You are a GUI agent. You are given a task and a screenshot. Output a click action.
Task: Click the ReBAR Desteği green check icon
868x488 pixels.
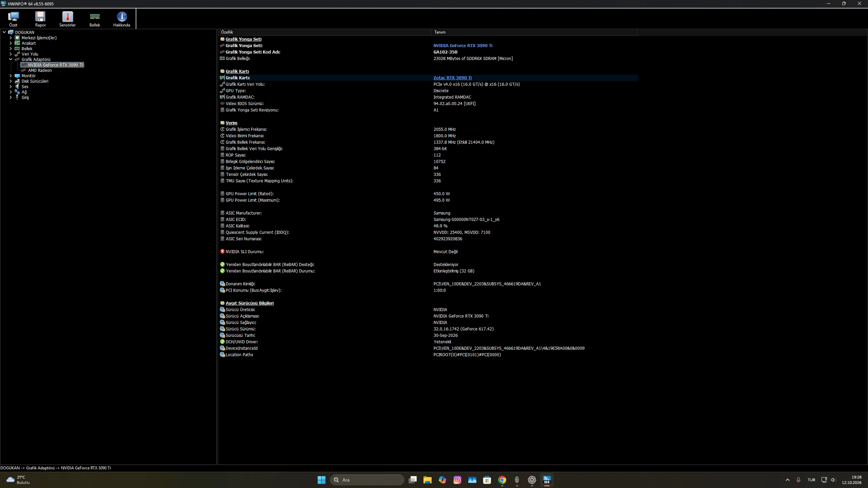pyautogui.click(x=222, y=264)
